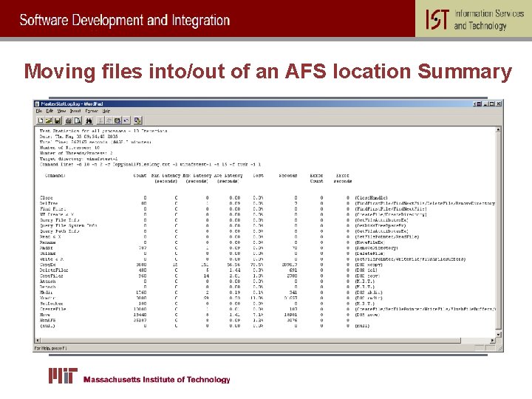Click the vertical scrollbar up arrow

[x=498, y=129]
